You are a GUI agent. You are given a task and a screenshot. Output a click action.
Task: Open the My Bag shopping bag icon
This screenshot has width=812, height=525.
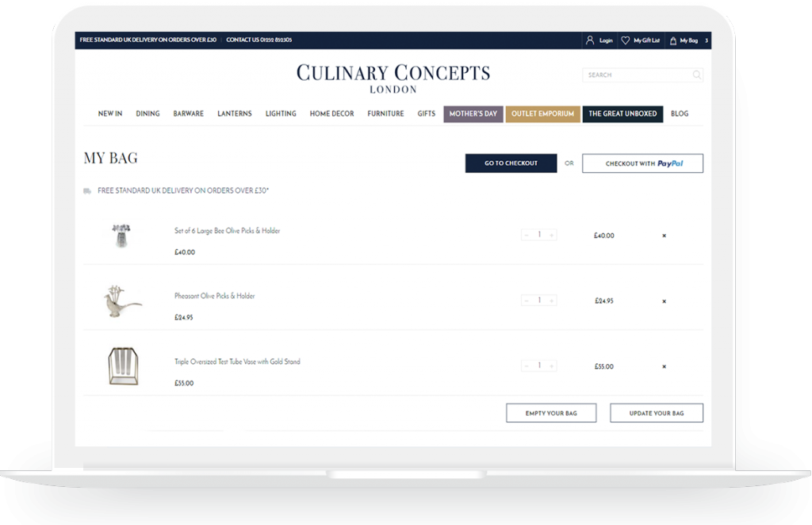(673, 40)
